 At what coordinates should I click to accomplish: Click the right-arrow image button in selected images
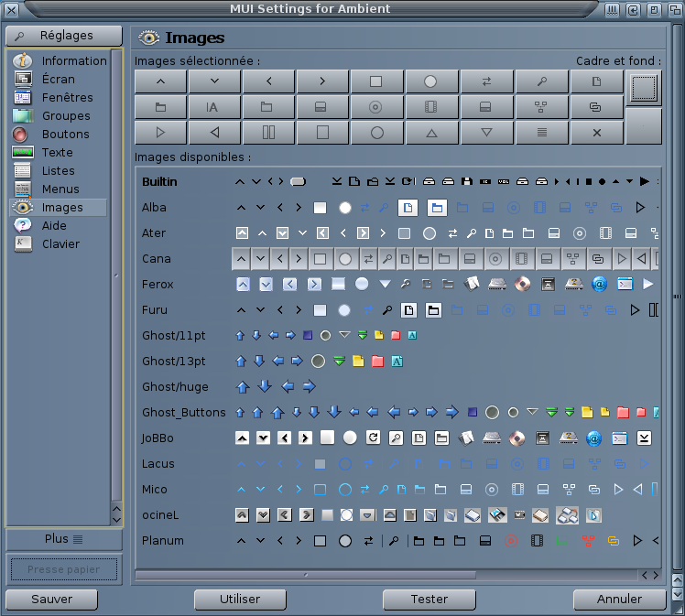click(322, 81)
